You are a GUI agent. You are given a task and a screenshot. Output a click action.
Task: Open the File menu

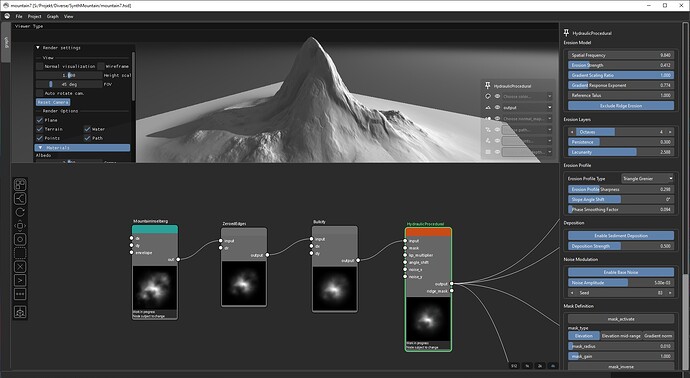tap(19, 16)
